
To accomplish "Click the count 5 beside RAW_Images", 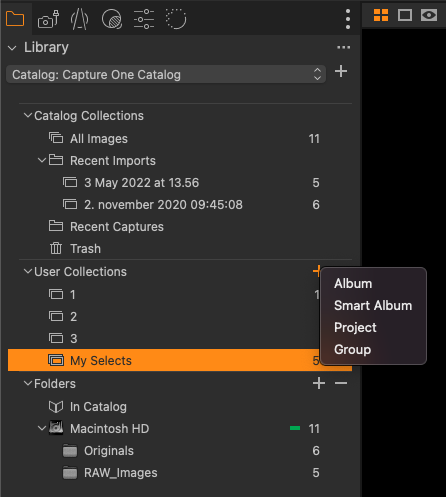I will point(316,473).
